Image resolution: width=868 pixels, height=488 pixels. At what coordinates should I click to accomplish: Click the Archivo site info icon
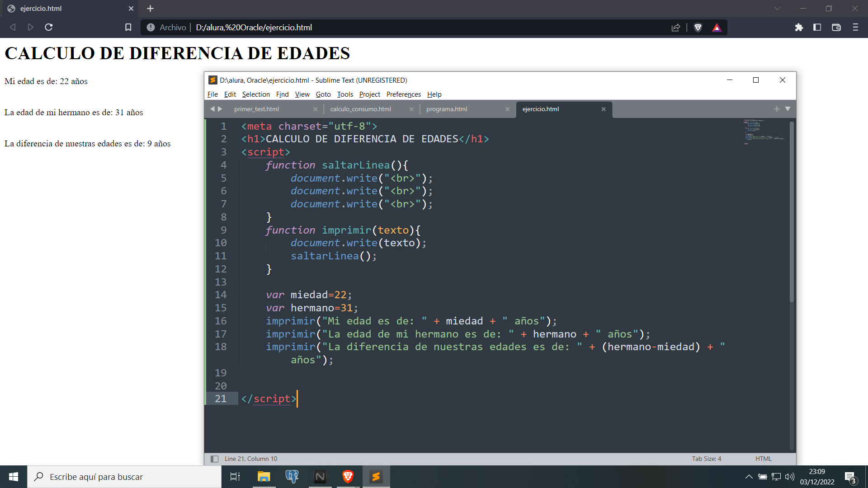pos(151,28)
